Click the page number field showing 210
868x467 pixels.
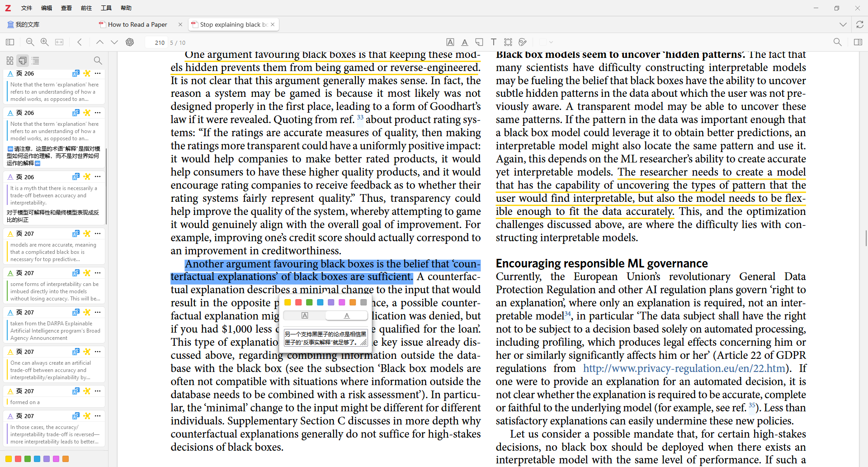(156, 43)
